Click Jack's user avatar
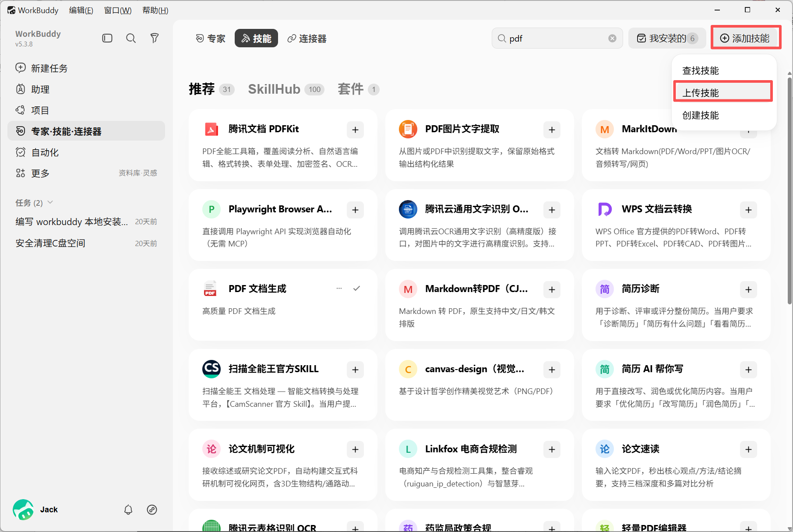Screen dimensions: 793x532 coord(23,509)
